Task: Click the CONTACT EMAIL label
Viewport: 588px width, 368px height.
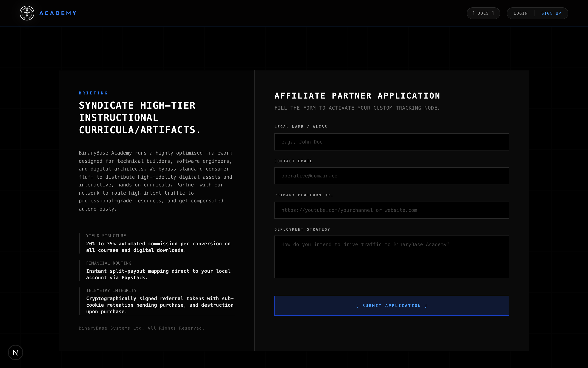Action: click(294, 161)
